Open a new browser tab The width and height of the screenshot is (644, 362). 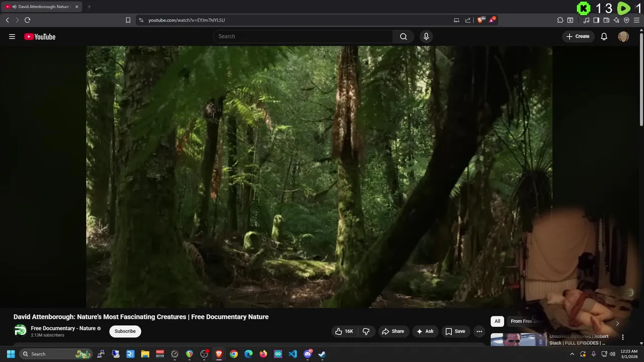point(89,7)
